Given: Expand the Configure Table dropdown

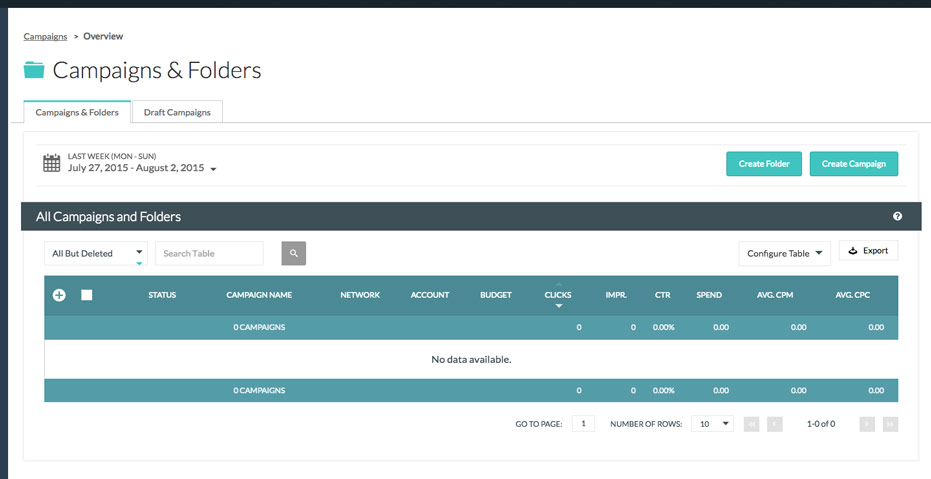Looking at the screenshot, I should click(x=784, y=254).
